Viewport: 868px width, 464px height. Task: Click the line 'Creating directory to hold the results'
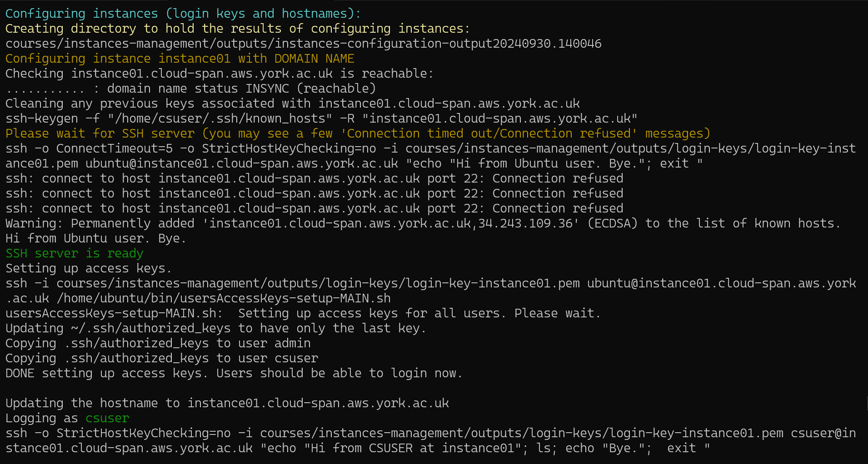click(x=237, y=29)
